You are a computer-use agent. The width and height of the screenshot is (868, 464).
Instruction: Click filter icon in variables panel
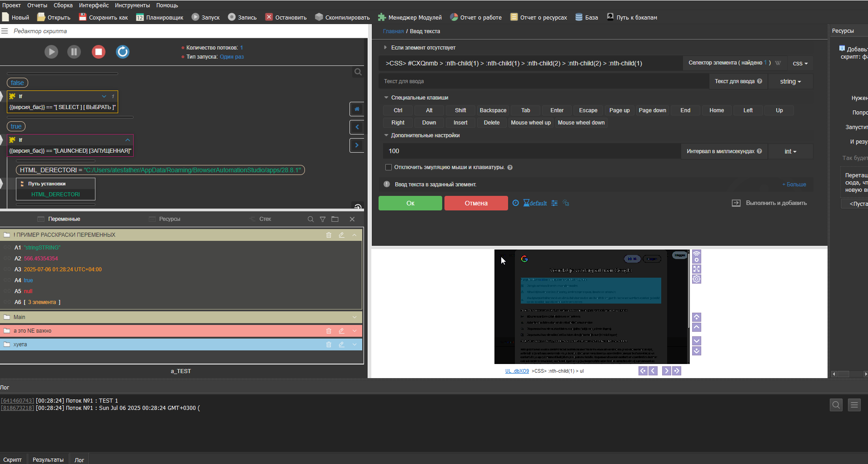point(323,219)
